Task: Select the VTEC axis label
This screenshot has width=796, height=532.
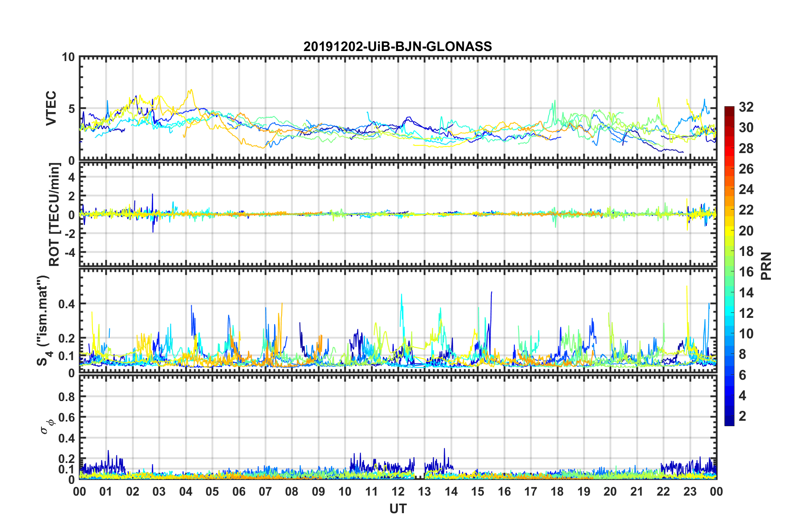Action: [x=51, y=108]
